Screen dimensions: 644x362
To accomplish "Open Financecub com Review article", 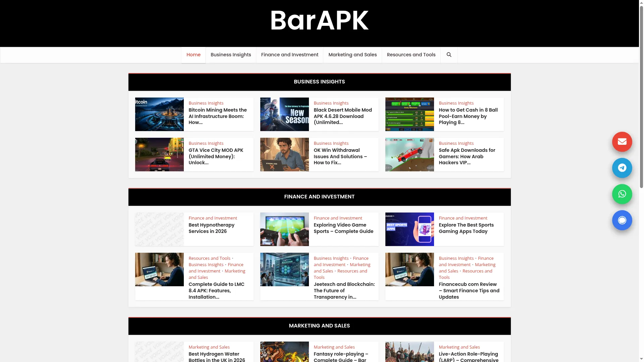I will coord(469,291).
